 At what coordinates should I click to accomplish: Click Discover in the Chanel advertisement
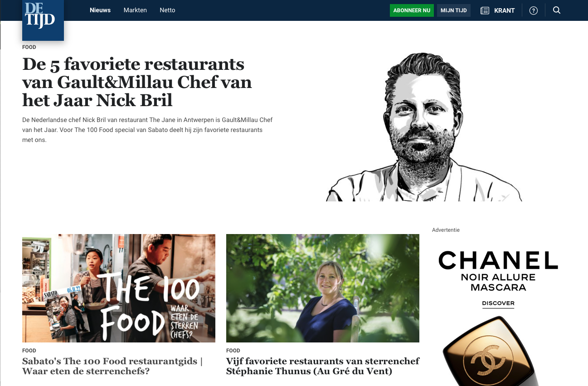[498, 303]
